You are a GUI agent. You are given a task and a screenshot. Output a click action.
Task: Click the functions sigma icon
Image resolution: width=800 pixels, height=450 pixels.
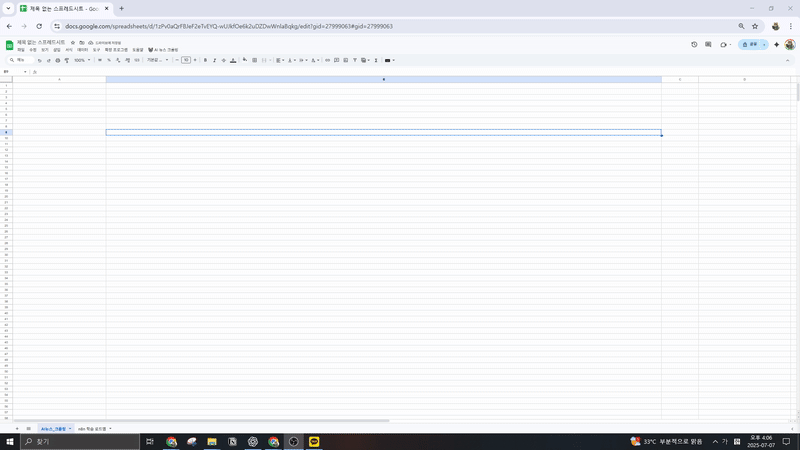click(x=376, y=60)
